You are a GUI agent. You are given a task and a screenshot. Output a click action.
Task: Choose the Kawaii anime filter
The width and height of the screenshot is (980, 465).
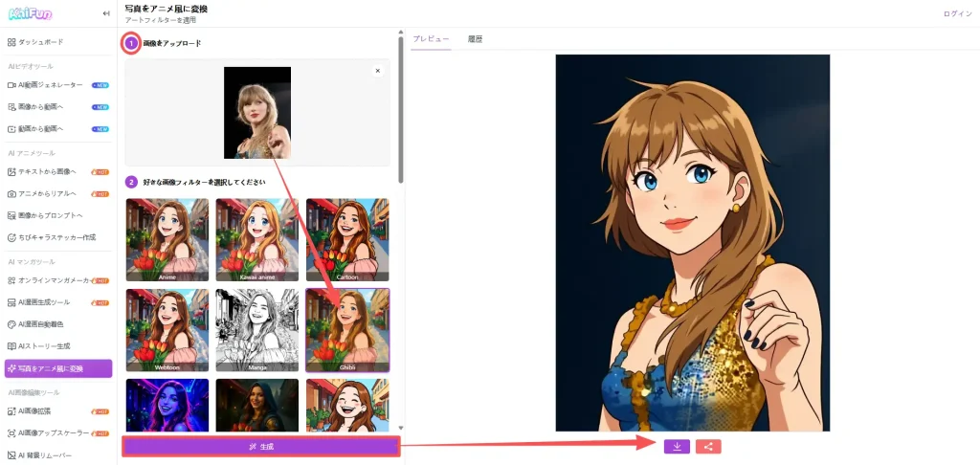click(x=257, y=239)
